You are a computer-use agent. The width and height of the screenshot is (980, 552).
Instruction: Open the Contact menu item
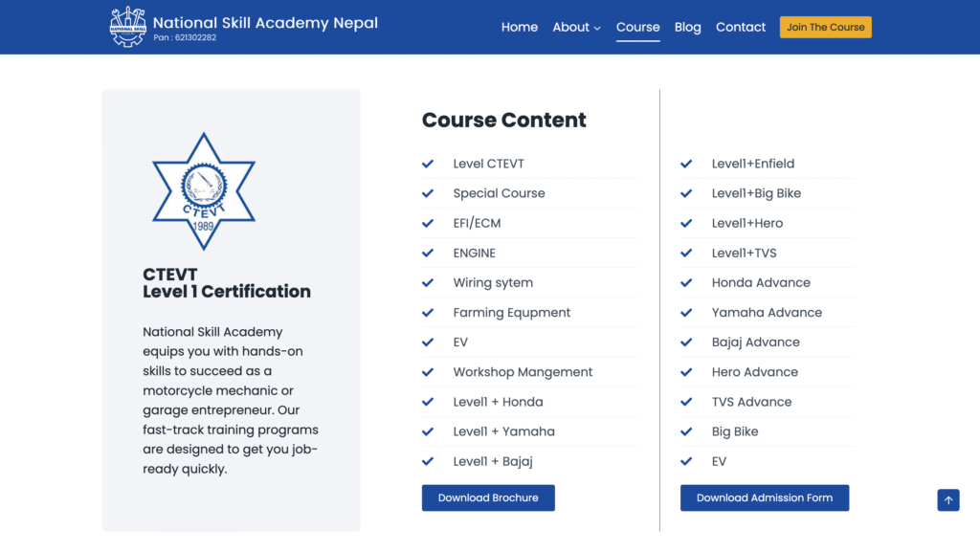pos(741,27)
